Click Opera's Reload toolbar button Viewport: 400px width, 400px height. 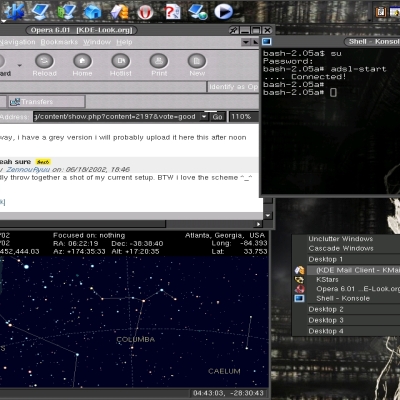[44, 65]
